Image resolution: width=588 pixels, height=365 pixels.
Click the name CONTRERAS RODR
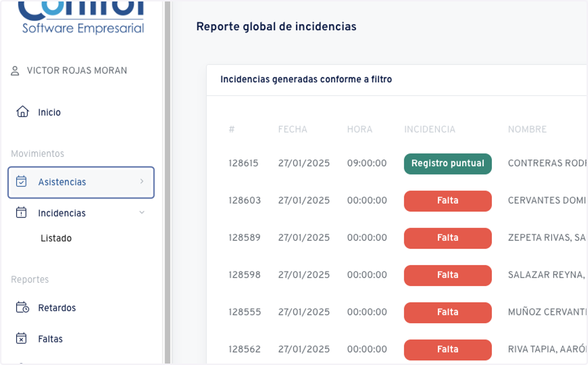point(547,163)
